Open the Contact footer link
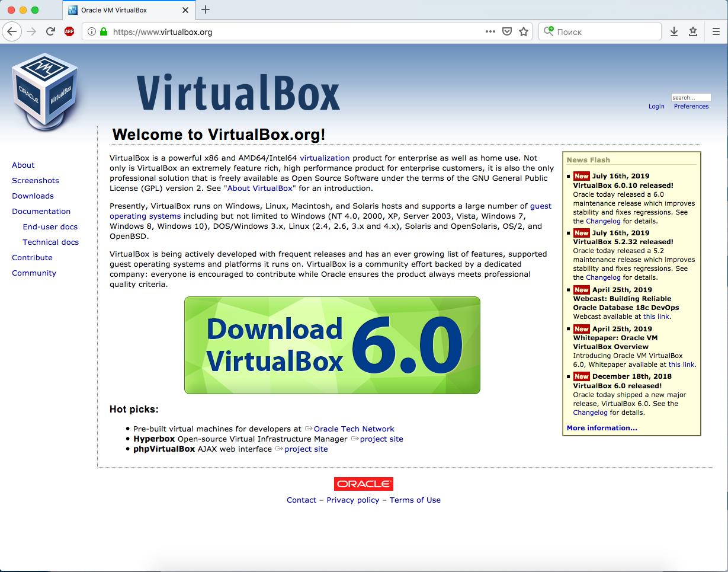This screenshot has width=728, height=572. click(302, 500)
